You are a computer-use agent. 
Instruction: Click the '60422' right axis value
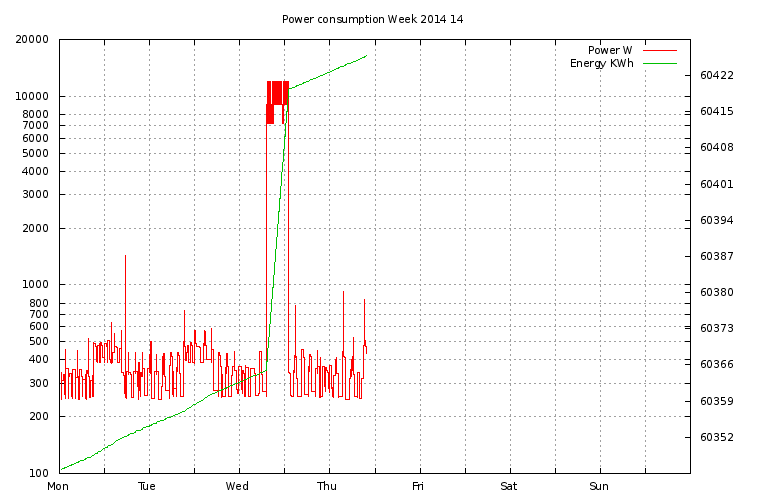click(x=717, y=75)
